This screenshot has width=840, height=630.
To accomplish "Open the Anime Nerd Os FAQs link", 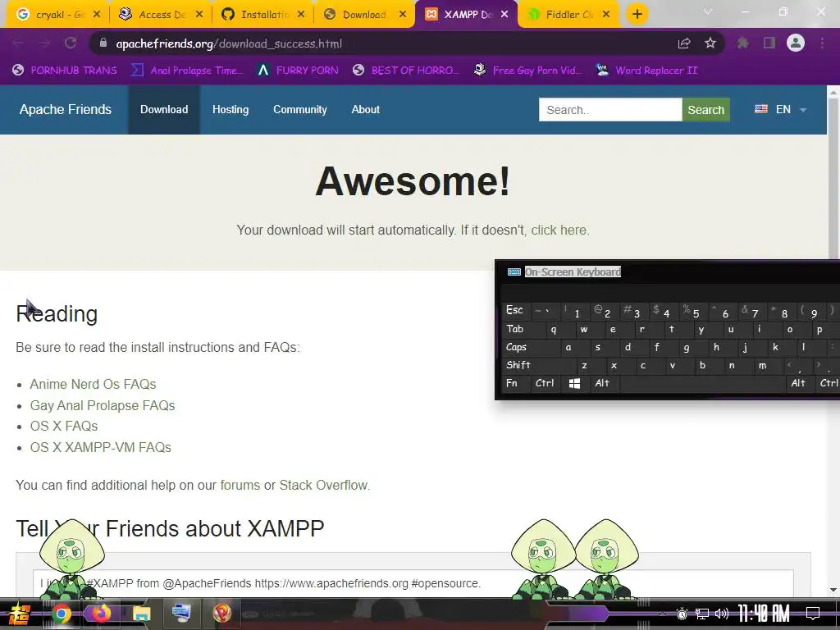I will [93, 384].
